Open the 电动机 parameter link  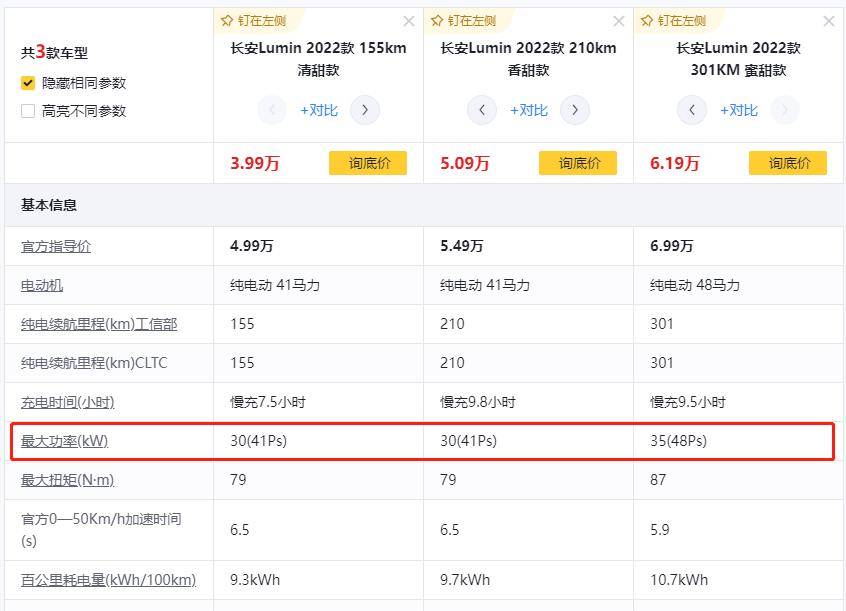[x=42, y=285]
